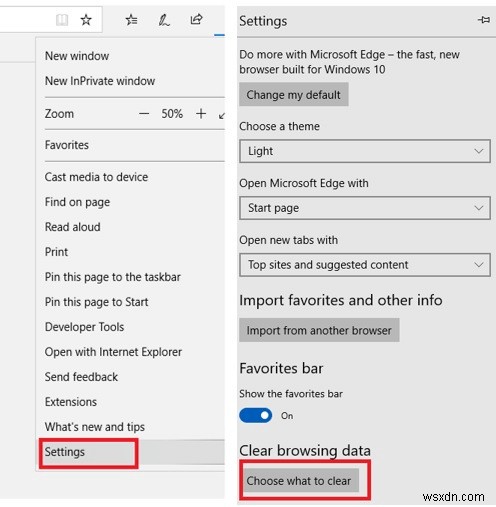Click Change my default button
The image size is (496, 507).
point(294,95)
